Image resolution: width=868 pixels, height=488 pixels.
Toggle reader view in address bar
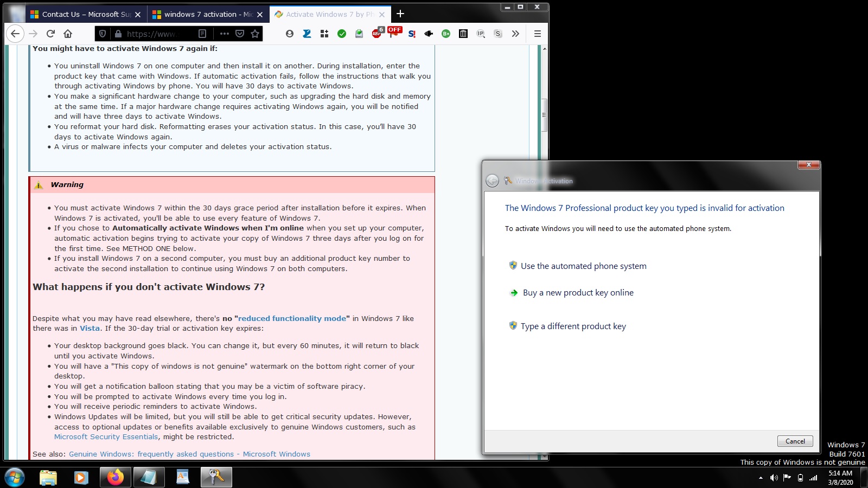[202, 34]
